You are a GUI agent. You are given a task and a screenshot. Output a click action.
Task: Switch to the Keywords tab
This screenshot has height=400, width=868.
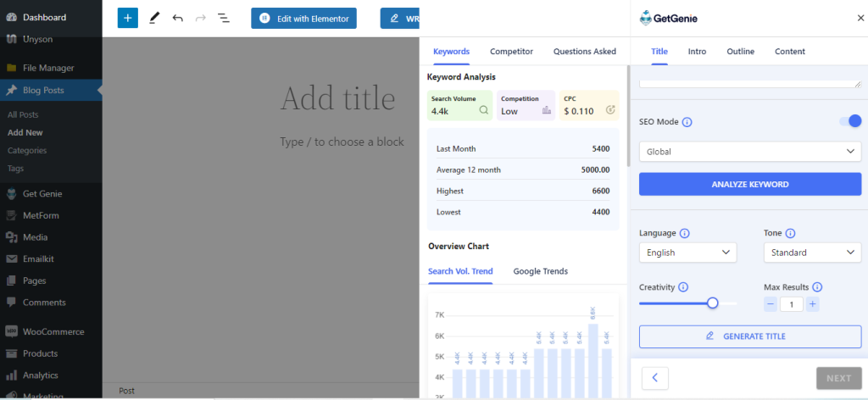pyautogui.click(x=451, y=52)
